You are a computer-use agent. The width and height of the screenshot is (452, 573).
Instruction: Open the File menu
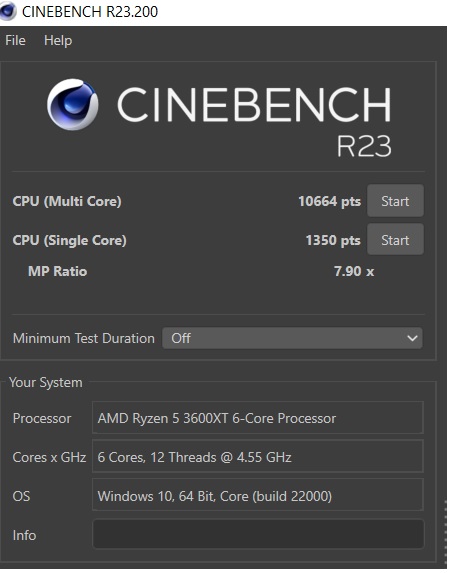tap(15, 40)
